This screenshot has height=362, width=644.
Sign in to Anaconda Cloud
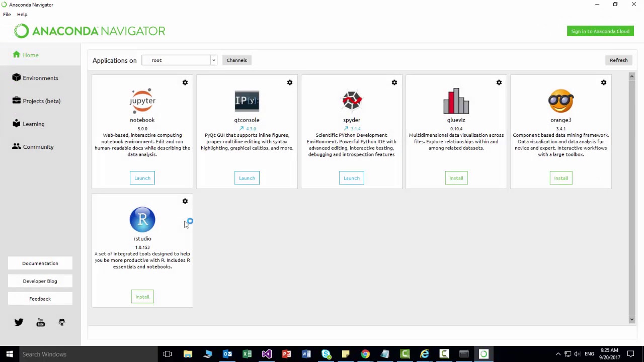(x=600, y=31)
